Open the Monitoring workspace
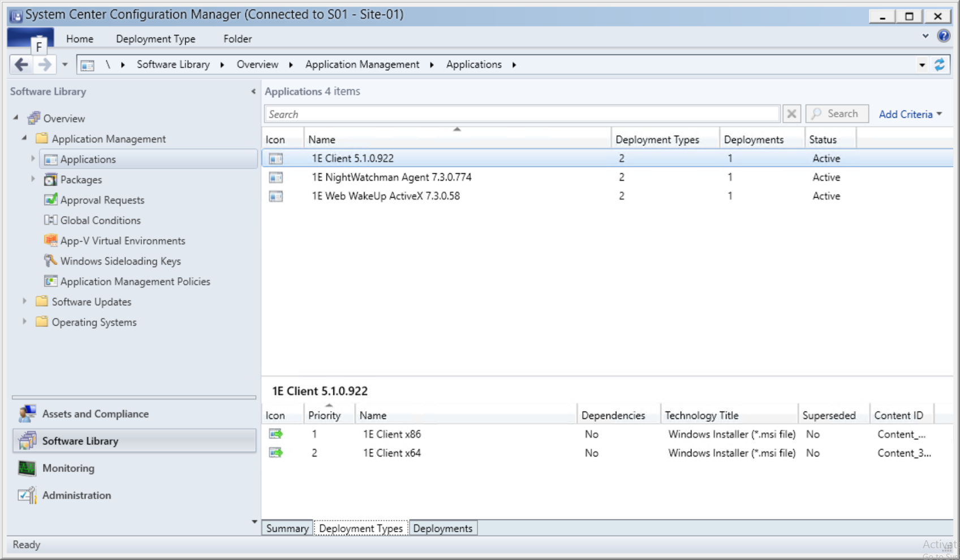Viewport: 960px width, 560px height. 68,468
